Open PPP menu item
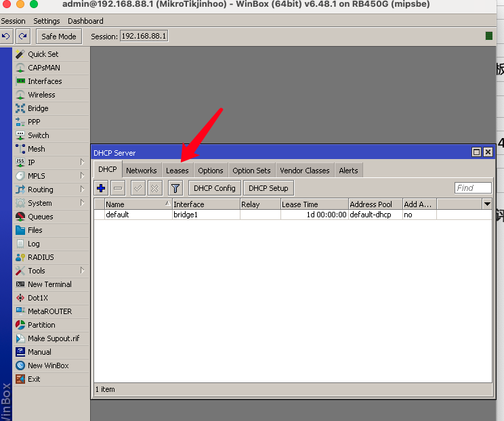Screen dimensions: 504x421 click(x=51, y=122)
